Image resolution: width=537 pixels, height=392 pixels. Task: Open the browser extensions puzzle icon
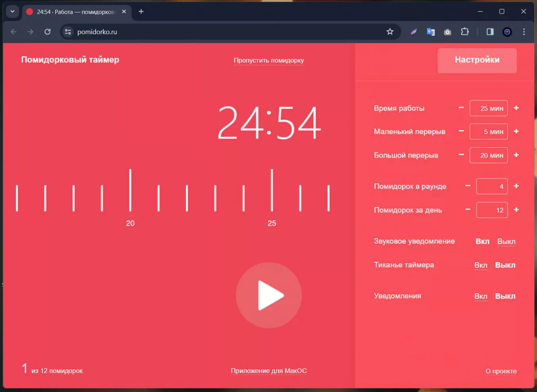[465, 32]
